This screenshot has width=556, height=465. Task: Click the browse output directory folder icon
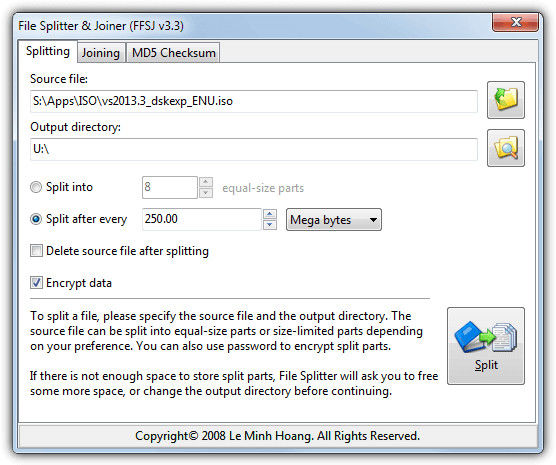coord(506,148)
